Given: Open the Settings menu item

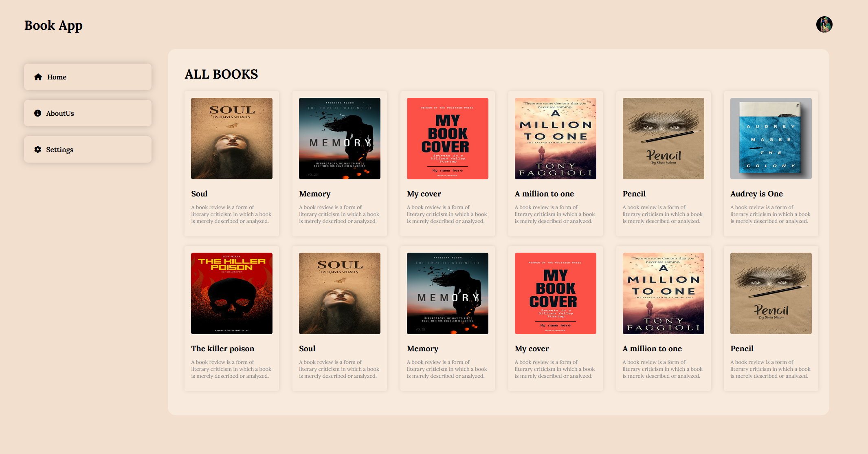Looking at the screenshot, I should click(x=88, y=150).
